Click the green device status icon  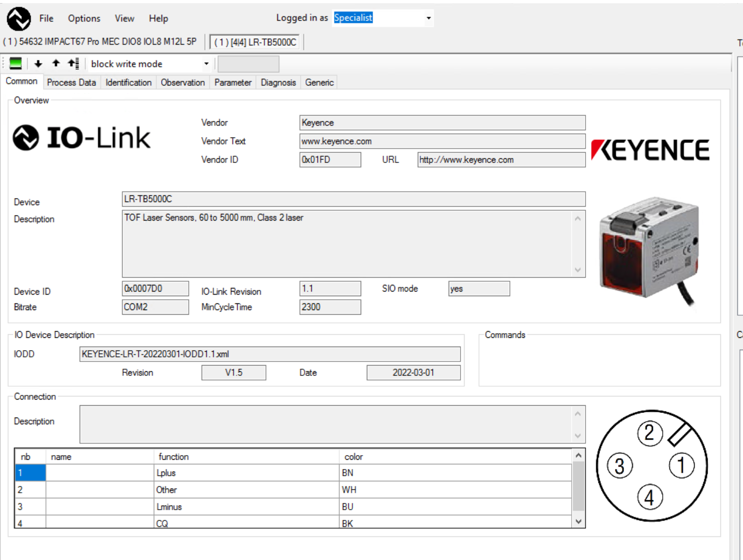pos(15,64)
